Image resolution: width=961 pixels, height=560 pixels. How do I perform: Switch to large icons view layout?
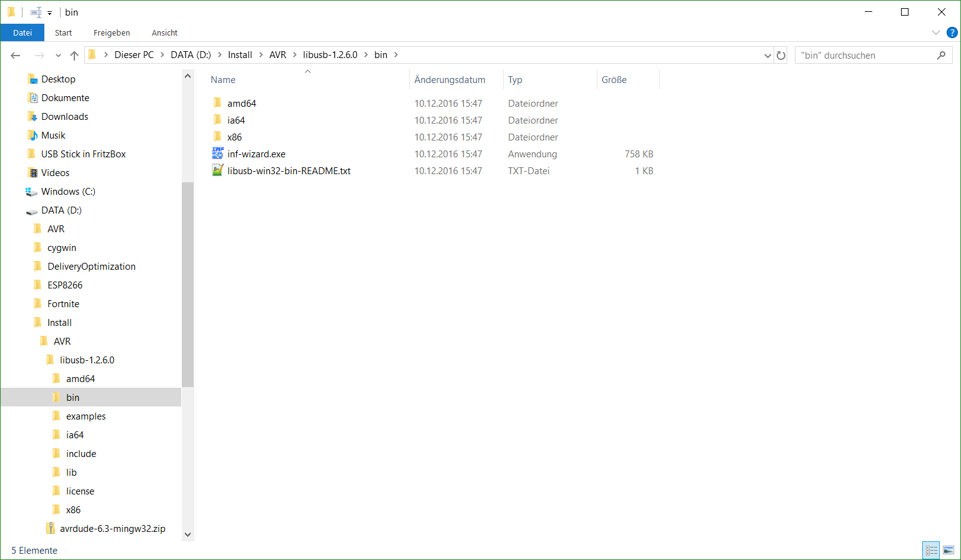[x=949, y=550]
